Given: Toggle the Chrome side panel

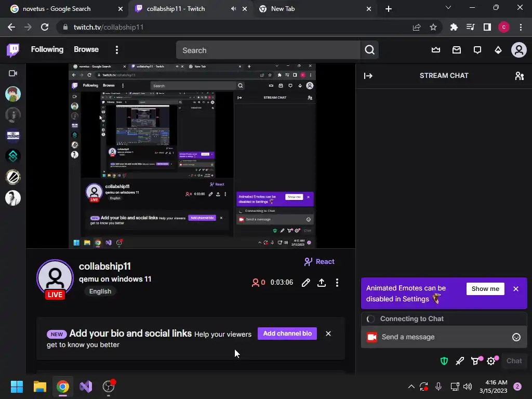Looking at the screenshot, I should [487, 27].
